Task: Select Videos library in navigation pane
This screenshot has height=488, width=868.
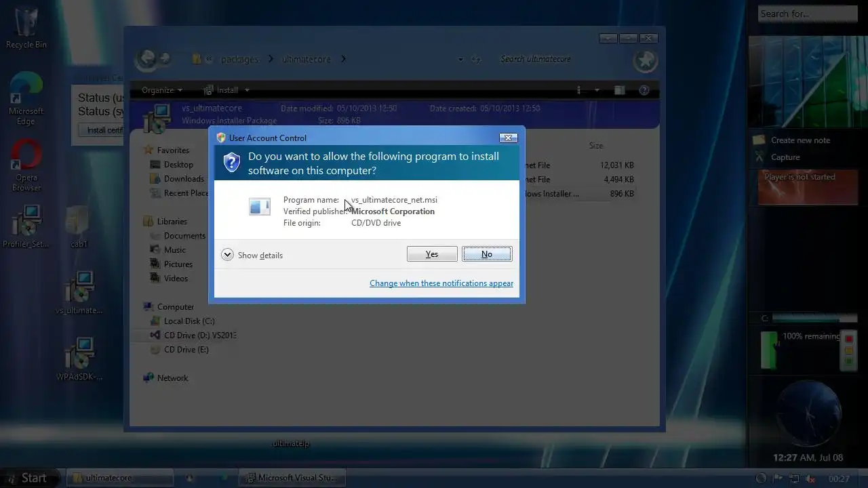Action: click(x=176, y=279)
